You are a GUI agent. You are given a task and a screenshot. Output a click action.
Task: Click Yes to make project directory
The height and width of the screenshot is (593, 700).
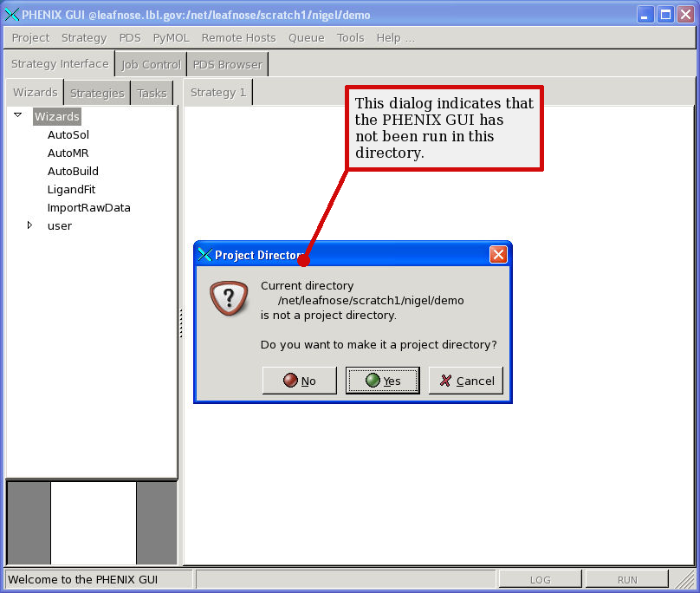point(382,381)
